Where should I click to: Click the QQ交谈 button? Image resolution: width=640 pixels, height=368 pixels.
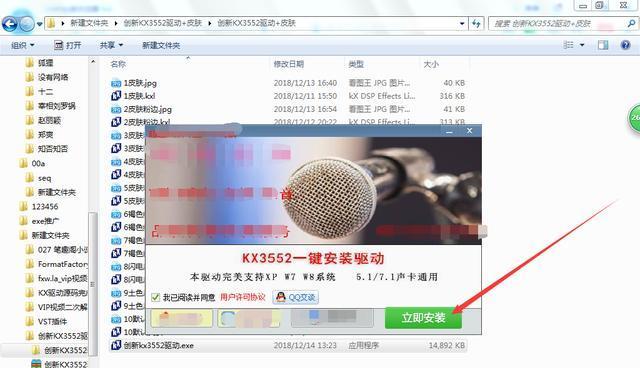296,297
